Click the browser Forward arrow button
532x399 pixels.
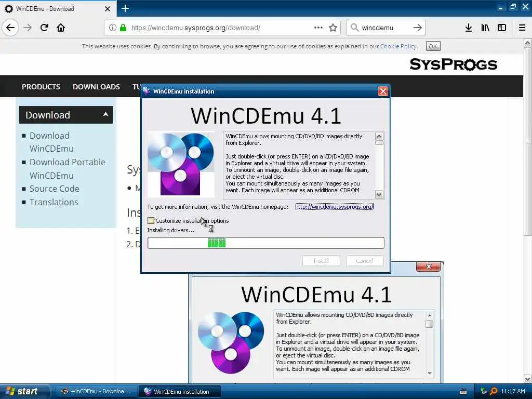28,28
